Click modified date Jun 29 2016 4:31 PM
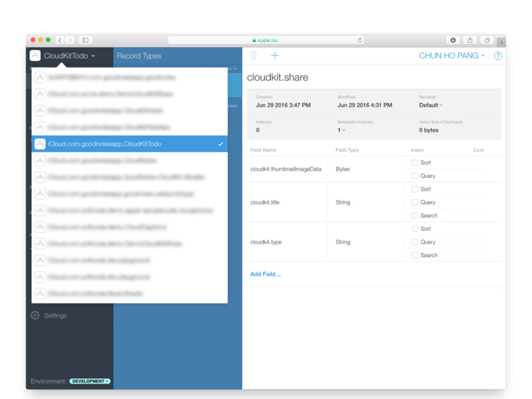Image resolution: width=532 pixels, height=399 pixels. [365, 105]
